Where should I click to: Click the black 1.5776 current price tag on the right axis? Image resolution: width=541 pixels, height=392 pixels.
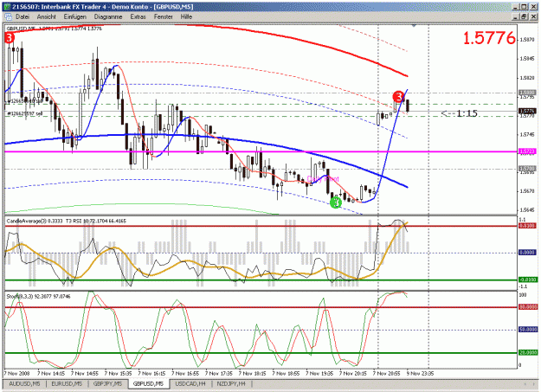pos(527,111)
